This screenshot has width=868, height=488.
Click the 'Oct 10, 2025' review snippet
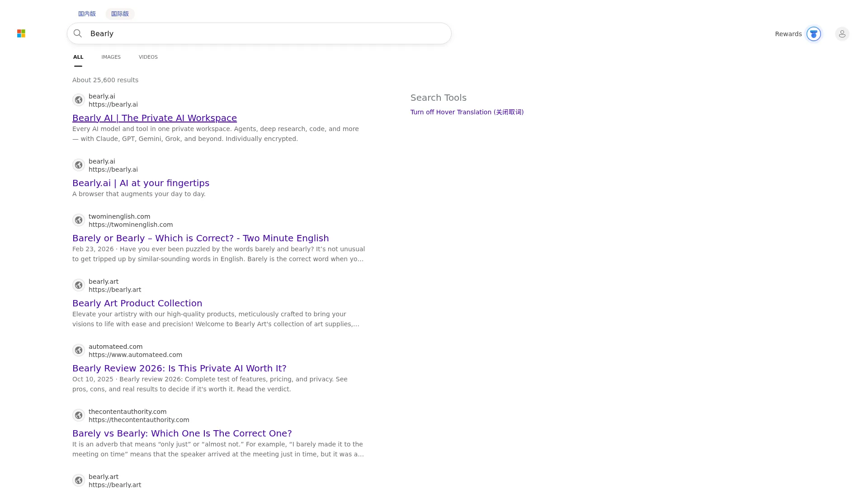pos(210,384)
